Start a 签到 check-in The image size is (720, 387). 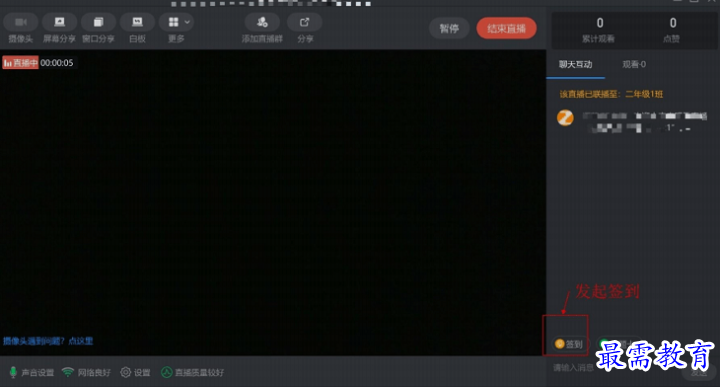[568, 344]
